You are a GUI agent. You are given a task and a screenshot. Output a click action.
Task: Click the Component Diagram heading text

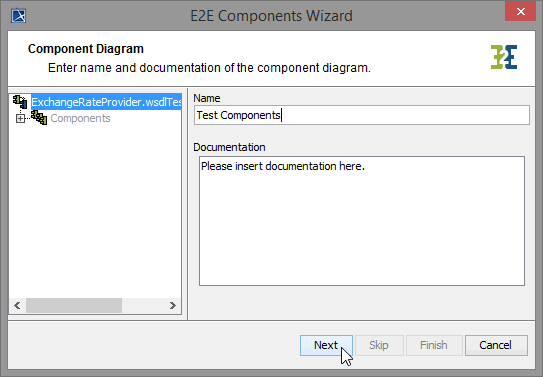pyautogui.click(x=86, y=49)
